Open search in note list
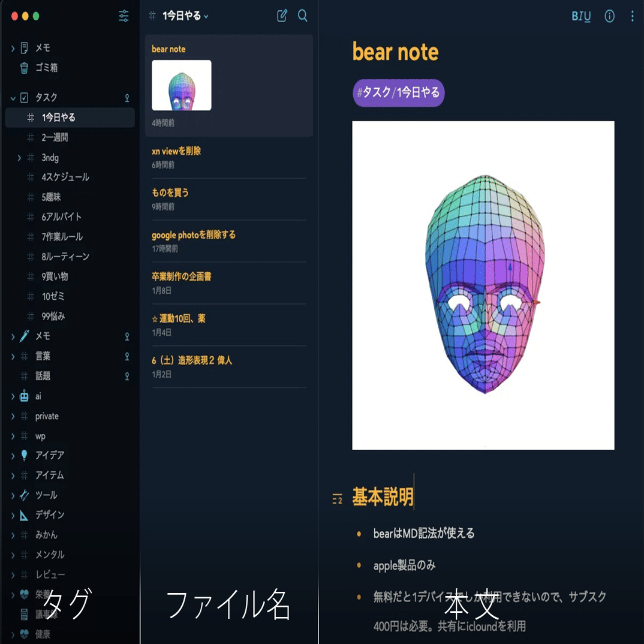644x644 pixels. (303, 16)
